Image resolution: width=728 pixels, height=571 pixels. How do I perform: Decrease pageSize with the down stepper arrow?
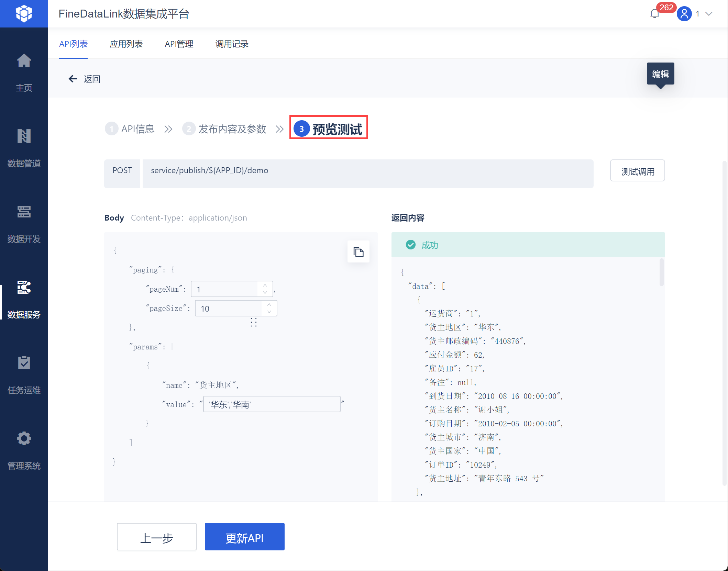(269, 312)
